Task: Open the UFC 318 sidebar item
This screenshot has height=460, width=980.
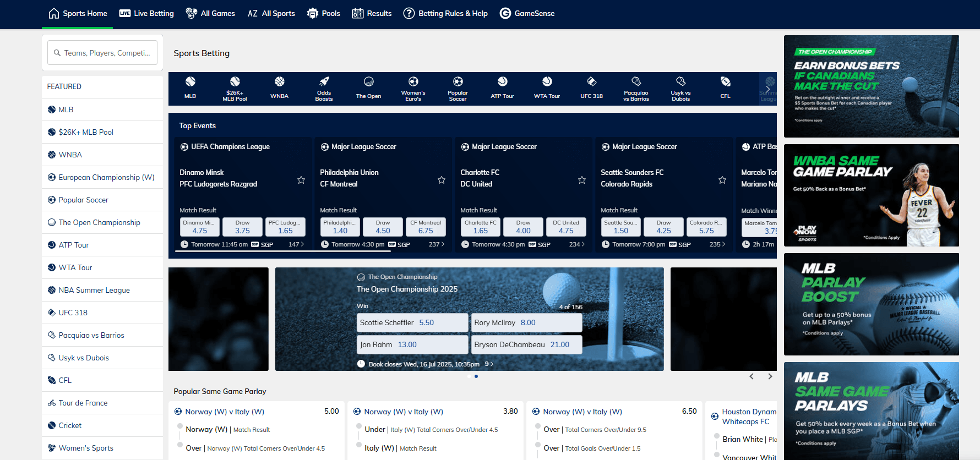Action: [102, 313]
